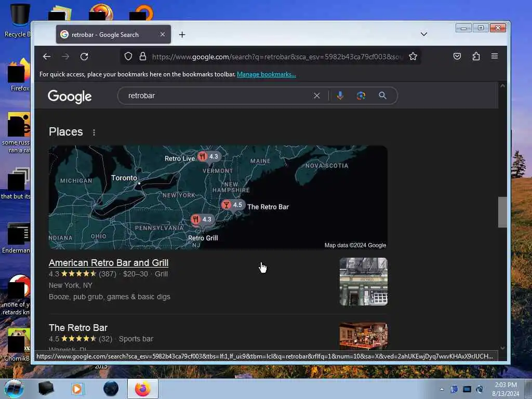Viewport: 532px width, 399px height.
Task: Click the network tray icon
Action: 467,389
